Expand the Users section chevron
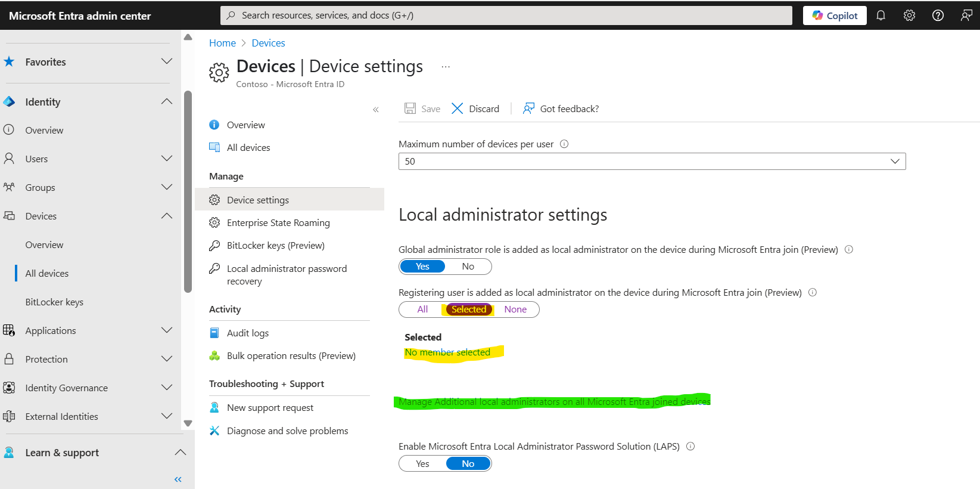Screen dimensions: 980x489 167,159
